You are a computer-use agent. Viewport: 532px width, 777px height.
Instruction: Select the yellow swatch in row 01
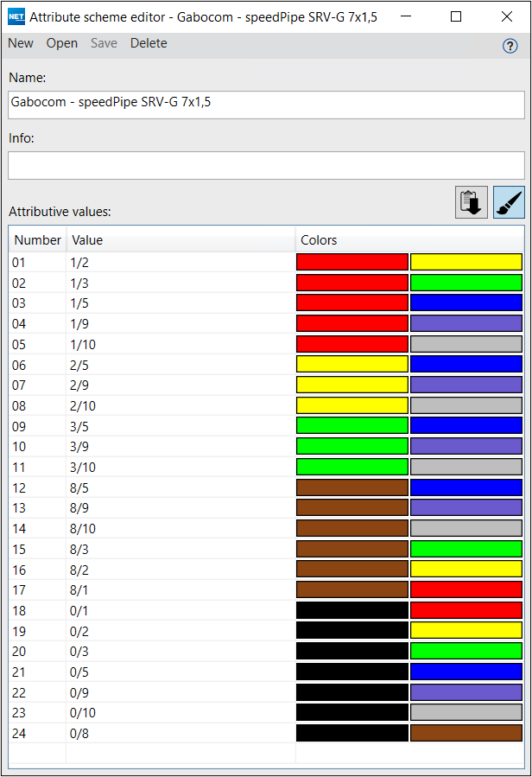[466, 262]
